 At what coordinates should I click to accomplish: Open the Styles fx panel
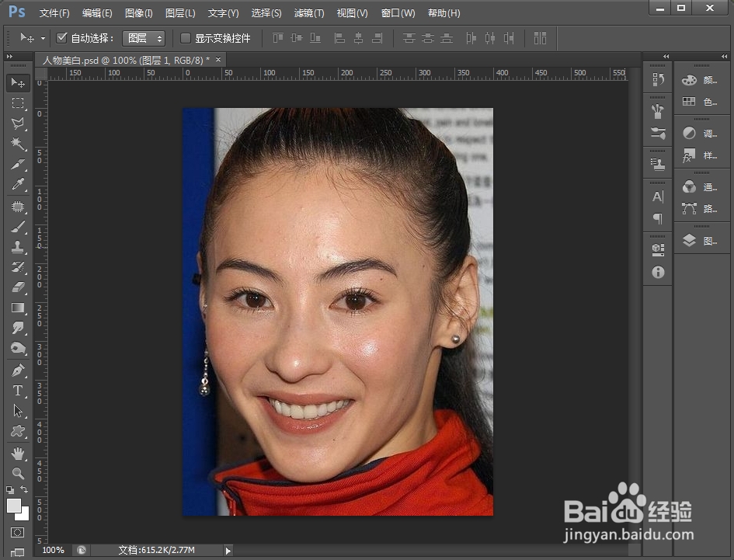tap(701, 155)
